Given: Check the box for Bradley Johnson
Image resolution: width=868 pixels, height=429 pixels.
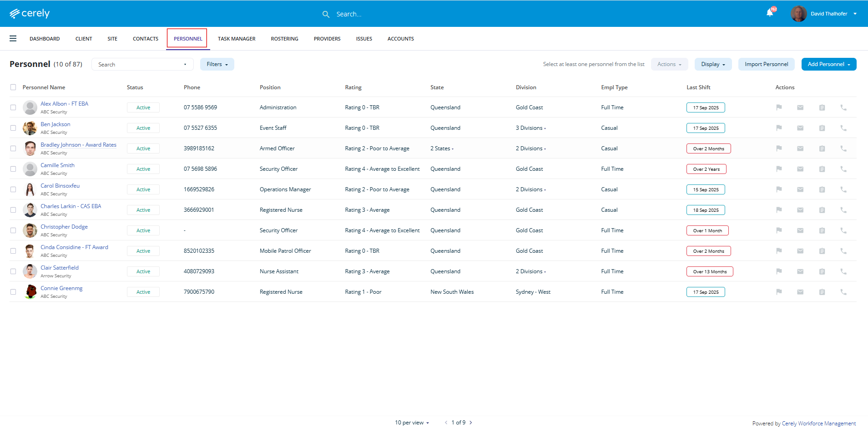Looking at the screenshot, I should [x=13, y=148].
